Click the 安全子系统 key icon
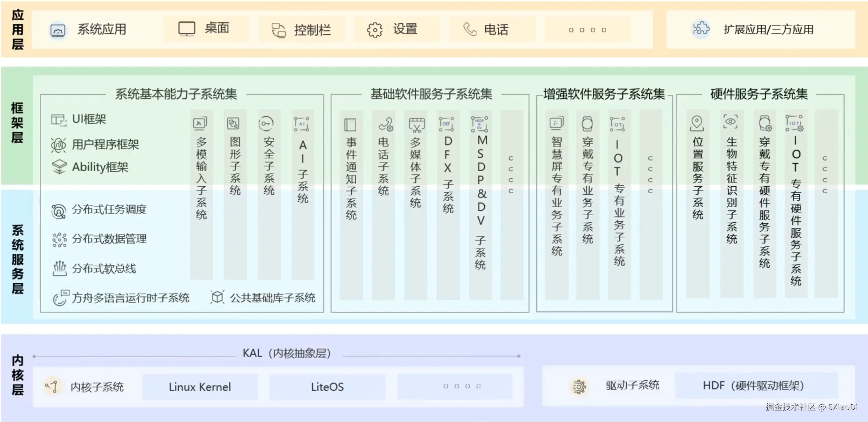 coord(266,124)
